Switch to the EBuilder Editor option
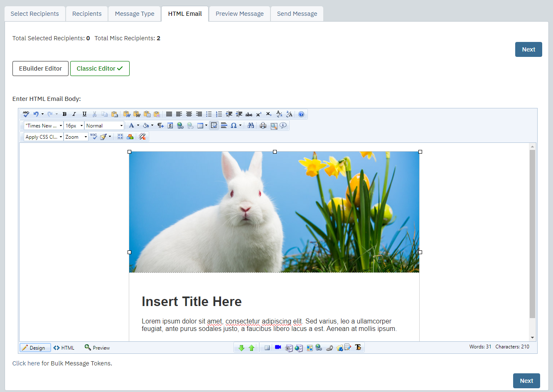553x392 pixels. click(40, 69)
